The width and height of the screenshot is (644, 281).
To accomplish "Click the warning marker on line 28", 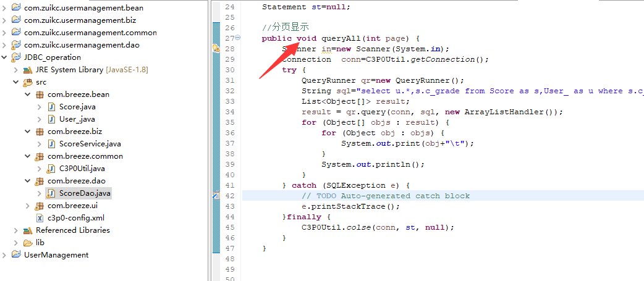I will [216, 49].
